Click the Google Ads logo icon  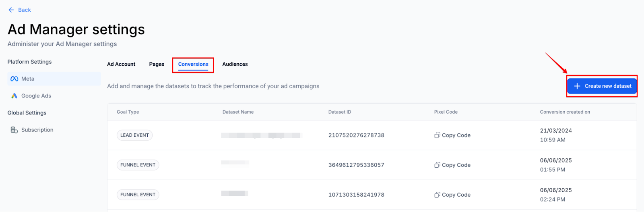point(14,96)
